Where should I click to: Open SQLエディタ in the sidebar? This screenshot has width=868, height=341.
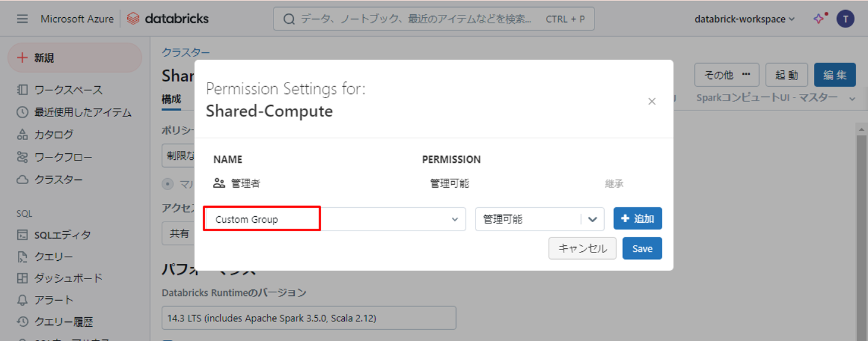tap(62, 235)
